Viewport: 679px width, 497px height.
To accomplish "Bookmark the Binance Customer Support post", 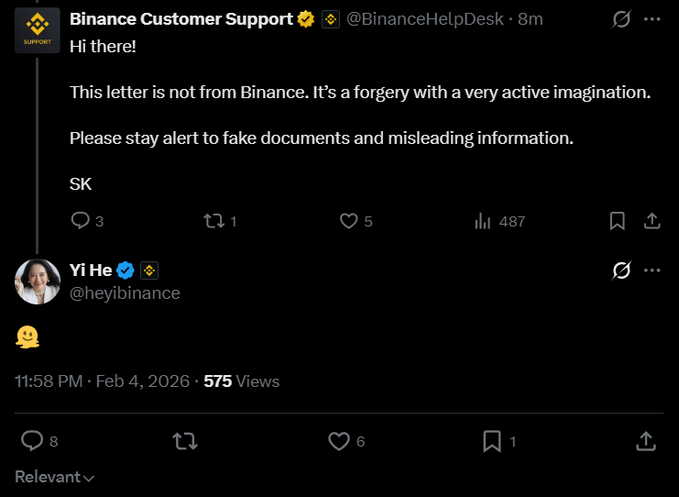I will [617, 221].
